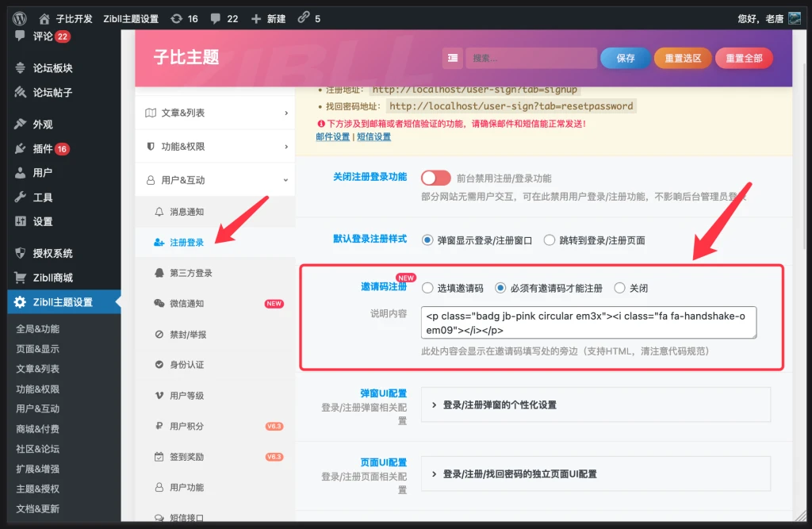Viewport: 812px width, 529px height.
Task: Toggle the 关闭注册登录功能 switch
Action: (x=435, y=178)
